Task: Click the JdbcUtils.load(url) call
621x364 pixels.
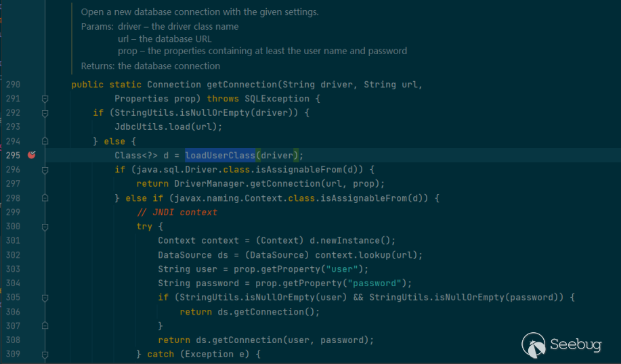Action: pyautogui.click(x=166, y=127)
